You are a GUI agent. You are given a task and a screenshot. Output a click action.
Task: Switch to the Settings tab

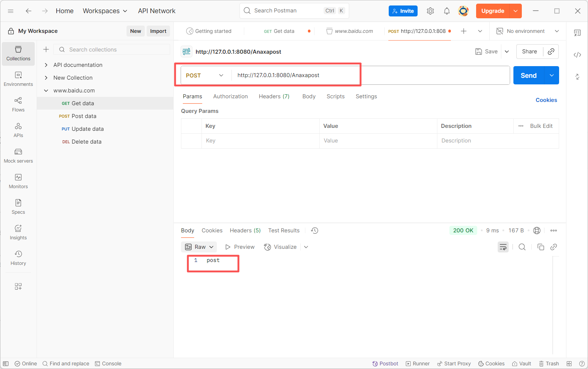click(x=366, y=96)
